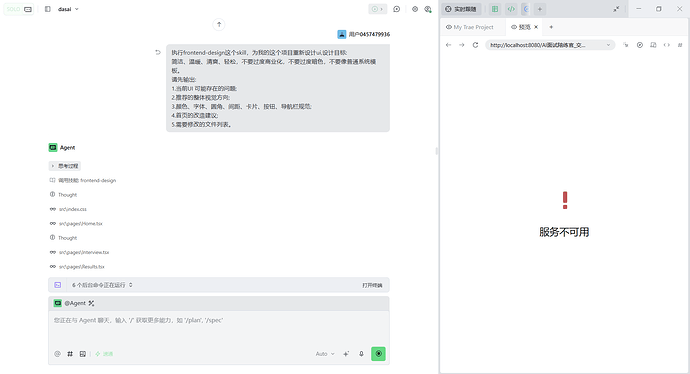Expand the URL bar dropdown chevron
690x374 pixels.
pos(609,45)
